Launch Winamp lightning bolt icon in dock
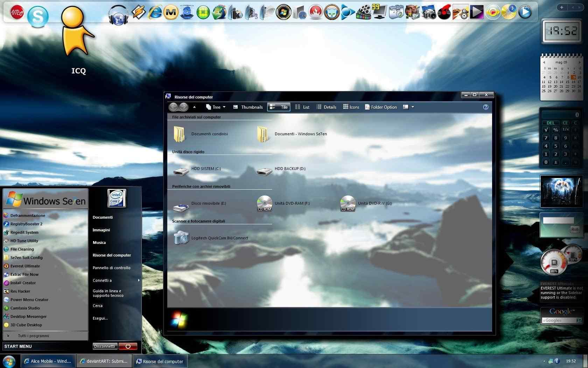The height and width of the screenshot is (368, 588). point(139,12)
